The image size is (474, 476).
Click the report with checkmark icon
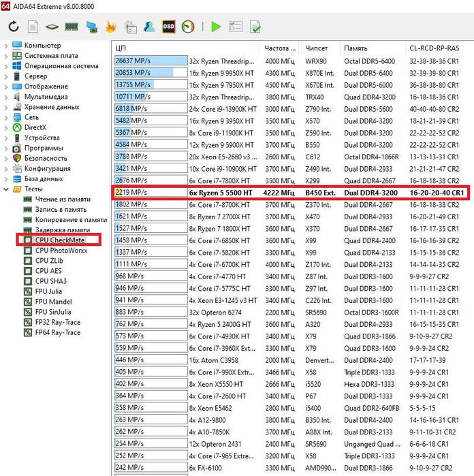pyautogui.click(x=255, y=27)
